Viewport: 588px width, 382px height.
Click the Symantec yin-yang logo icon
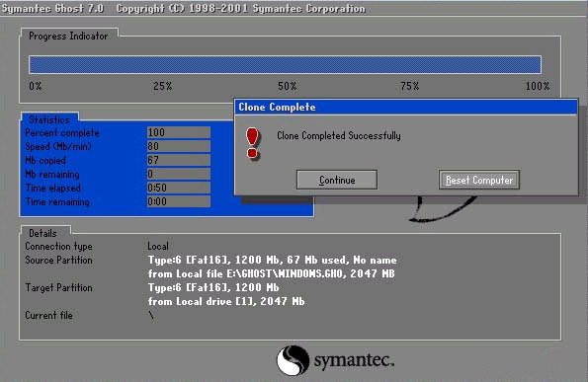click(293, 360)
